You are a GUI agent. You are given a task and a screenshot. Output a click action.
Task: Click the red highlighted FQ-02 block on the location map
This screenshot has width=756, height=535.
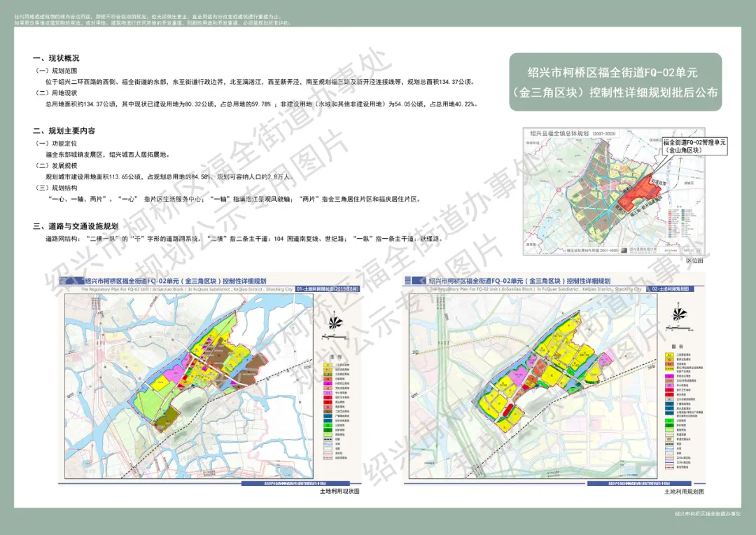[640, 194]
